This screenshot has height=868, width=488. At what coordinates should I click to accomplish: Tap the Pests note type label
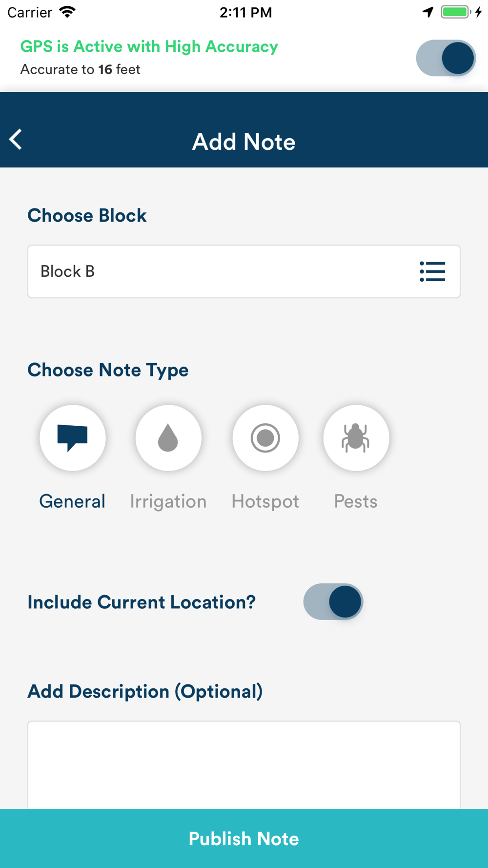[x=356, y=501]
